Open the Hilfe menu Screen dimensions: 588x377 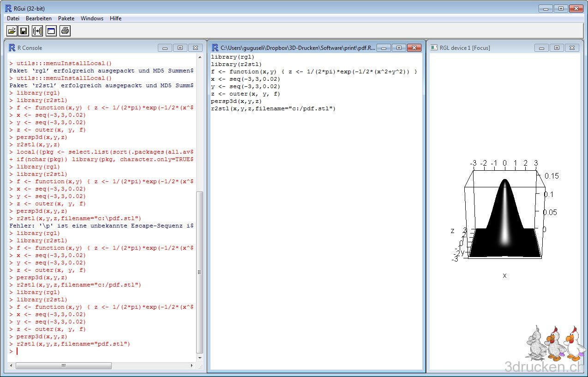pyautogui.click(x=115, y=18)
